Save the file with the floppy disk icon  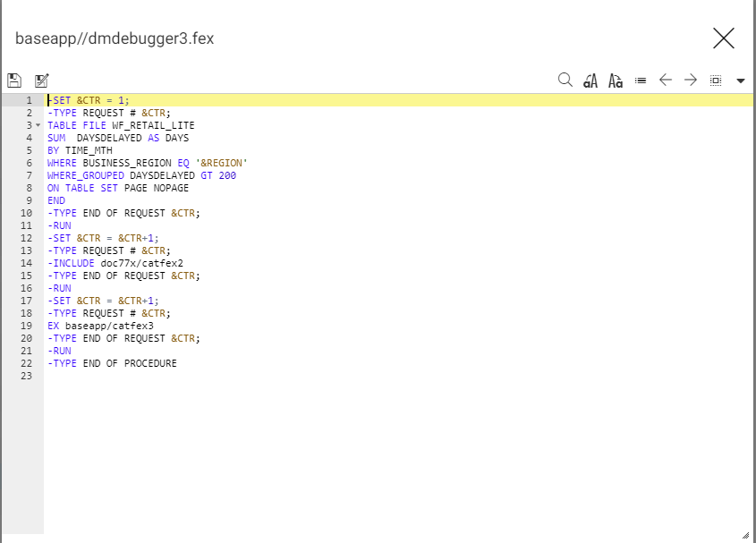(x=14, y=80)
